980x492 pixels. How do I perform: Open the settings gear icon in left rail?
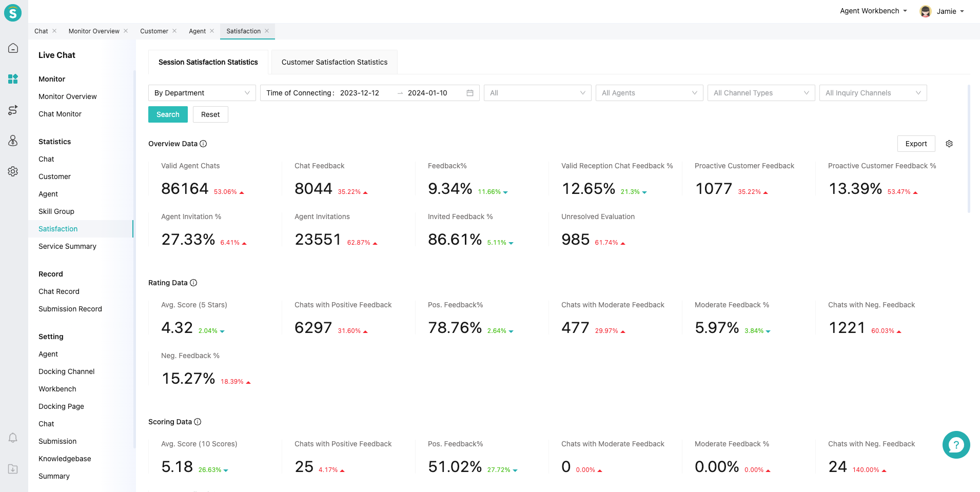(x=13, y=171)
